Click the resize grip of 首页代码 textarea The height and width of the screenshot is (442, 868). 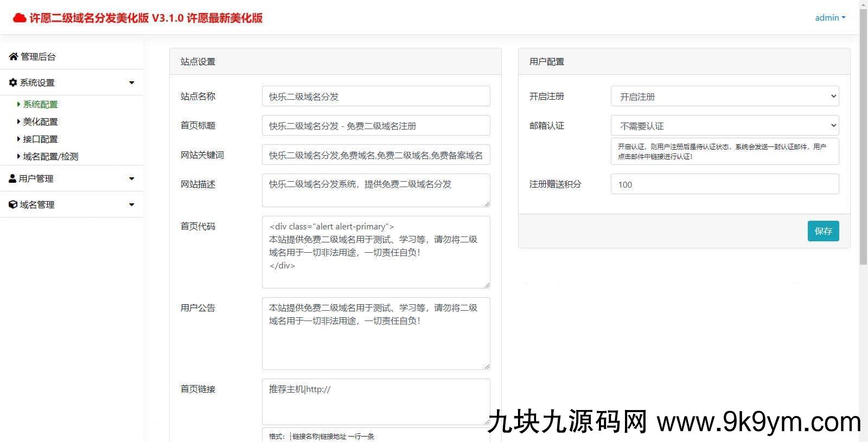(x=487, y=285)
